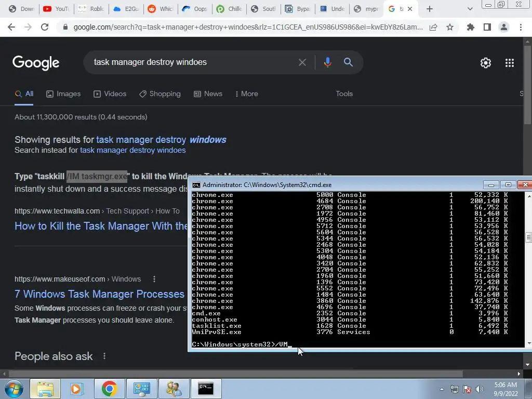This screenshot has width=532, height=399.
Task: Open the search Tools button
Action: point(344,94)
